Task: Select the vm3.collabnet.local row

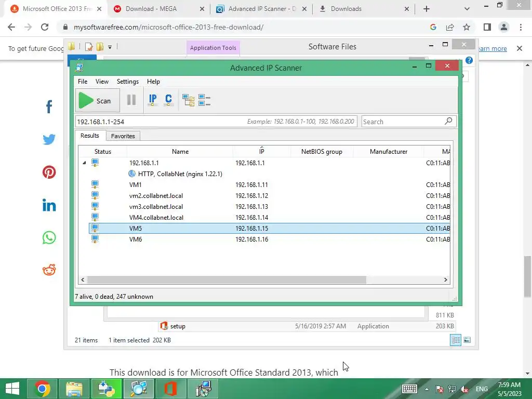Action: [x=270, y=207]
